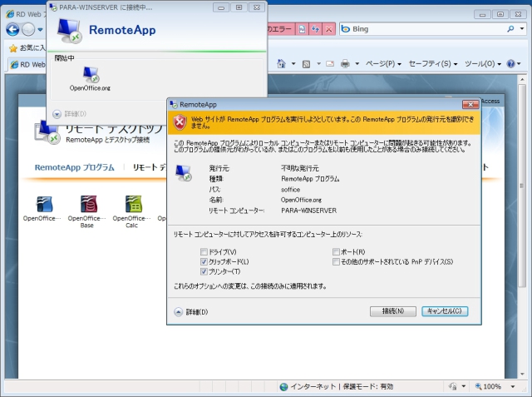Select the RemoteApp プログラム tab
532x397 pixels.
point(74,167)
